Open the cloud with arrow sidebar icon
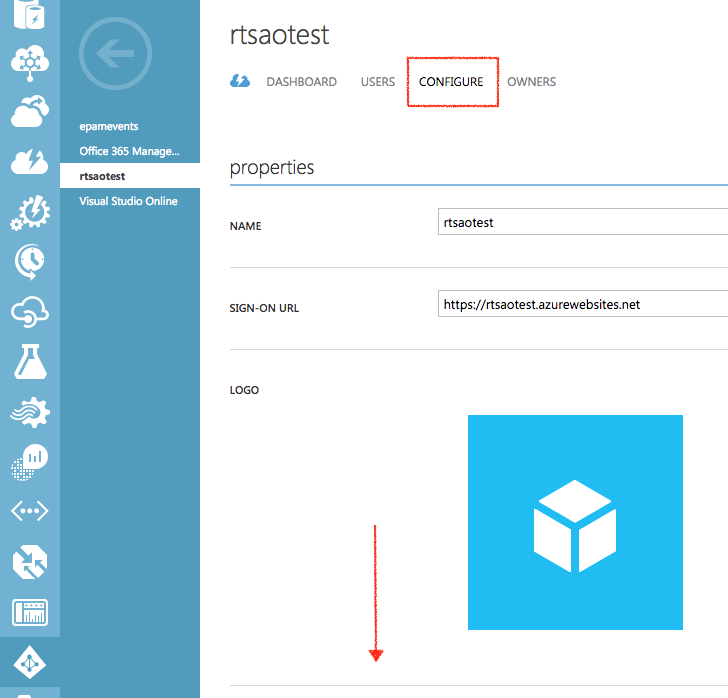Viewport: 728px width, 698px height. coord(30,112)
